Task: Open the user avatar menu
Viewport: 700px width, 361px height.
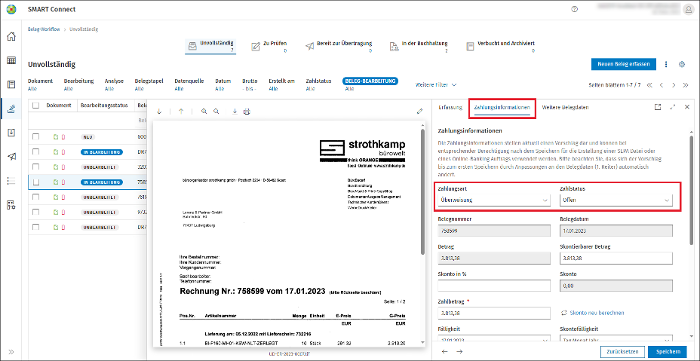Action: coord(688,9)
